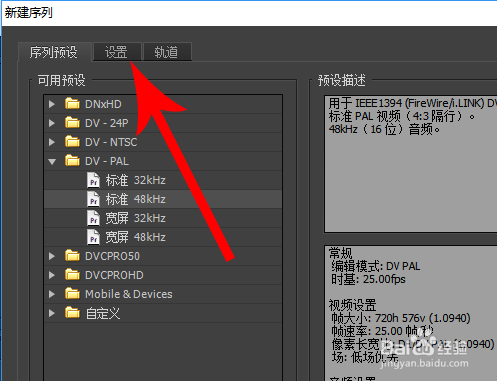Select the DNxHD folder label
The width and height of the screenshot is (497, 381).
(103, 104)
